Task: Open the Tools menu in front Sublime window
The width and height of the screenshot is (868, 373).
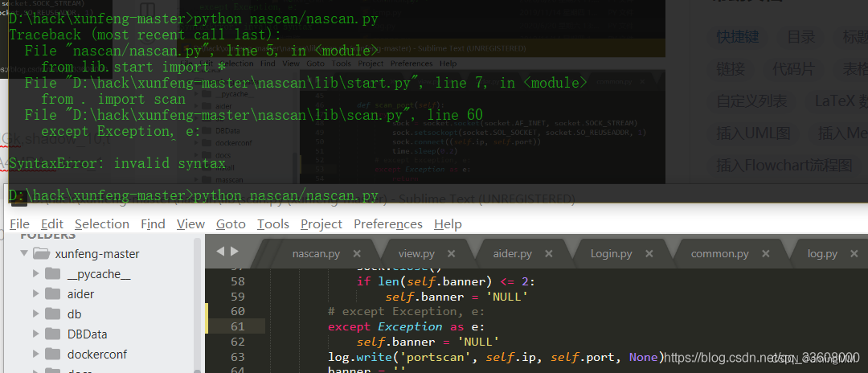Action: pos(273,224)
